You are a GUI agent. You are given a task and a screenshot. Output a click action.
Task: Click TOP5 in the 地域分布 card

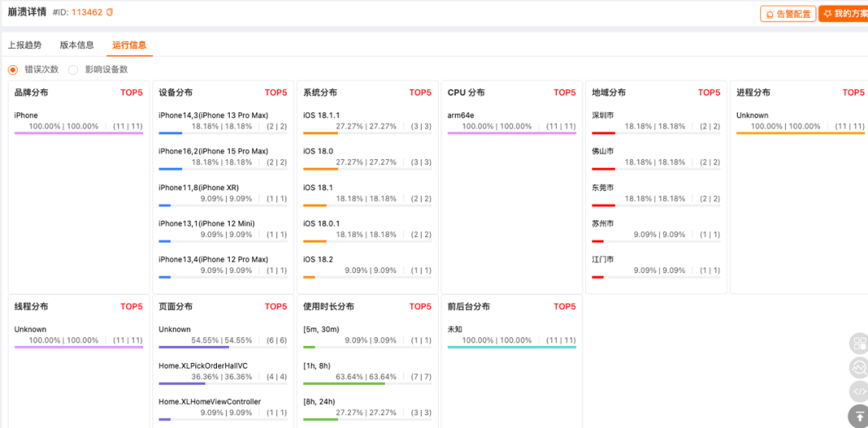[709, 93]
